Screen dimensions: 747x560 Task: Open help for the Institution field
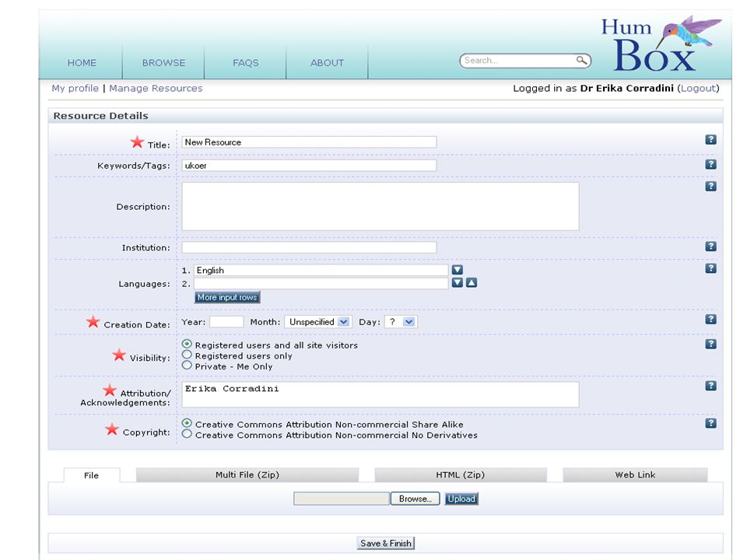[x=710, y=247]
